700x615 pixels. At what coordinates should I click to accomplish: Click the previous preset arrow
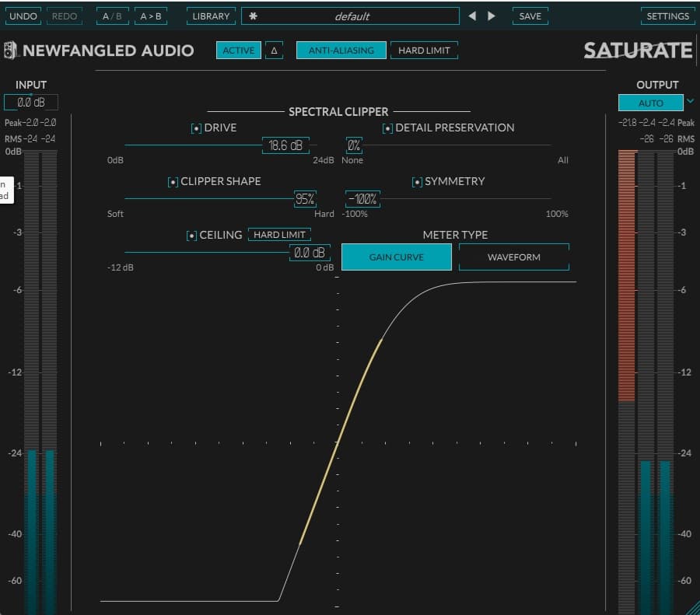472,16
